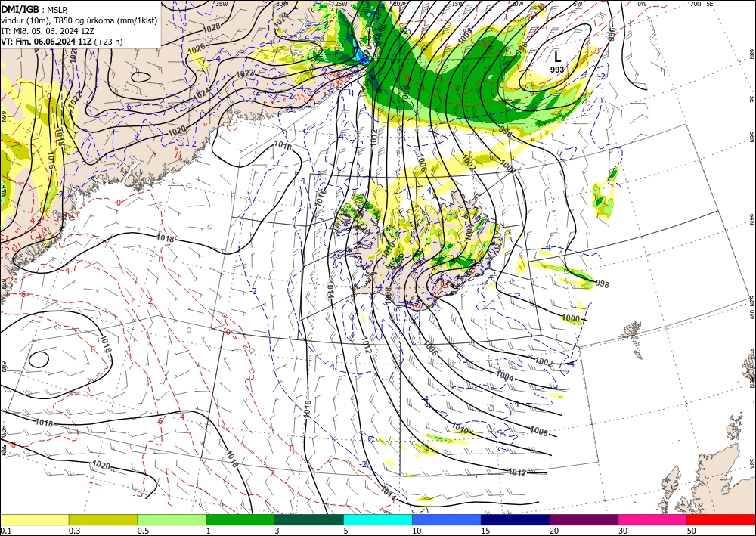Click the '68N' latitude label

[x=751, y=53]
